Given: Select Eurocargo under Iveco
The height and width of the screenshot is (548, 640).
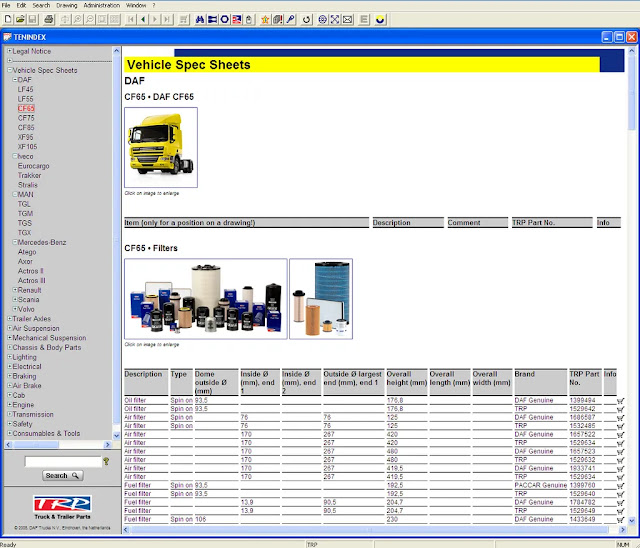Looking at the screenshot, I should point(33,166).
